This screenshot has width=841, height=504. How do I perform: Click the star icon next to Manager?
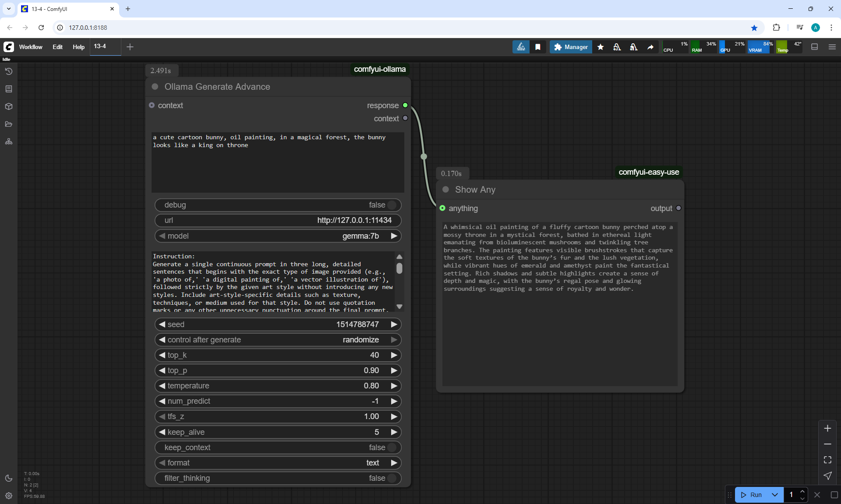(x=601, y=47)
